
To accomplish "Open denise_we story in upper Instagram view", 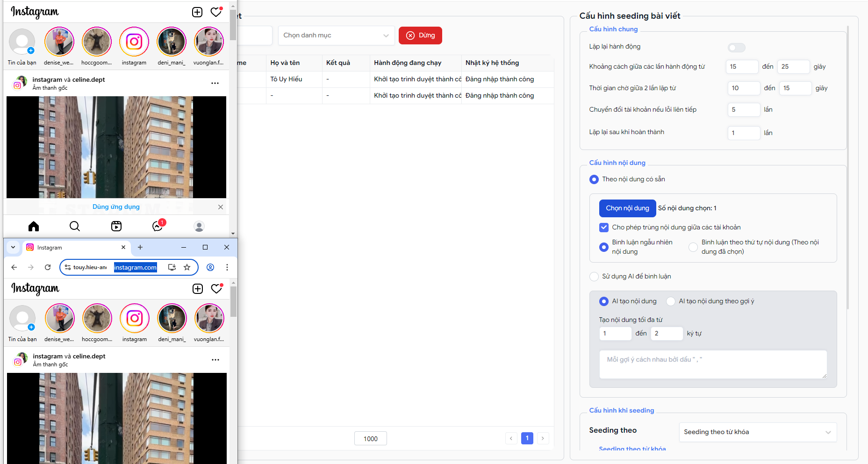I will click(59, 47).
